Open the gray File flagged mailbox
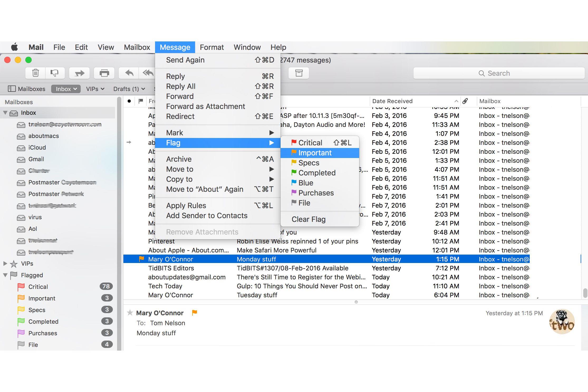This screenshot has width=588, height=392. click(65, 345)
